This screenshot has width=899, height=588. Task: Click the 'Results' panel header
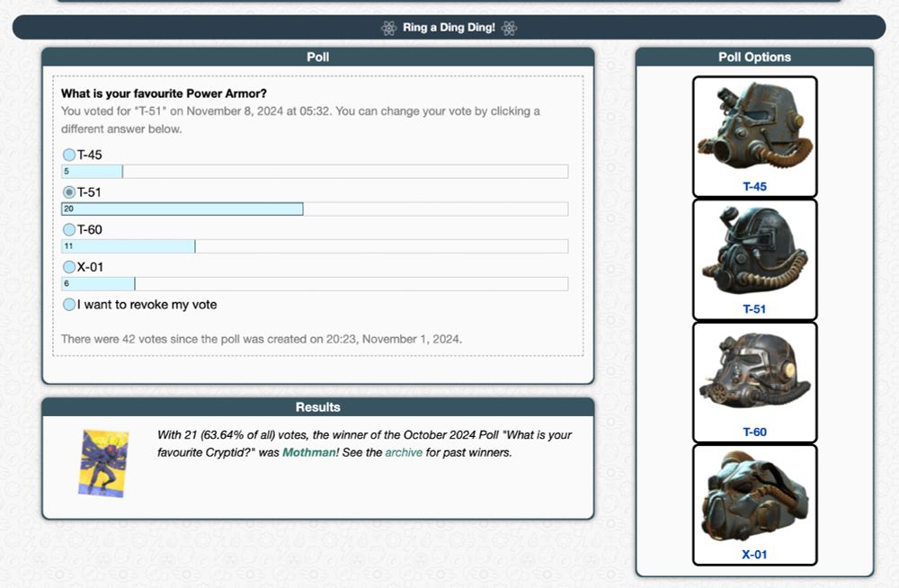coord(317,407)
